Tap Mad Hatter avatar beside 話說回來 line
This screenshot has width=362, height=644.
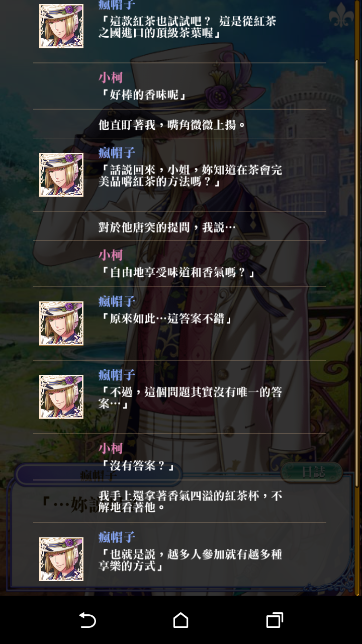click(x=61, y=175)
